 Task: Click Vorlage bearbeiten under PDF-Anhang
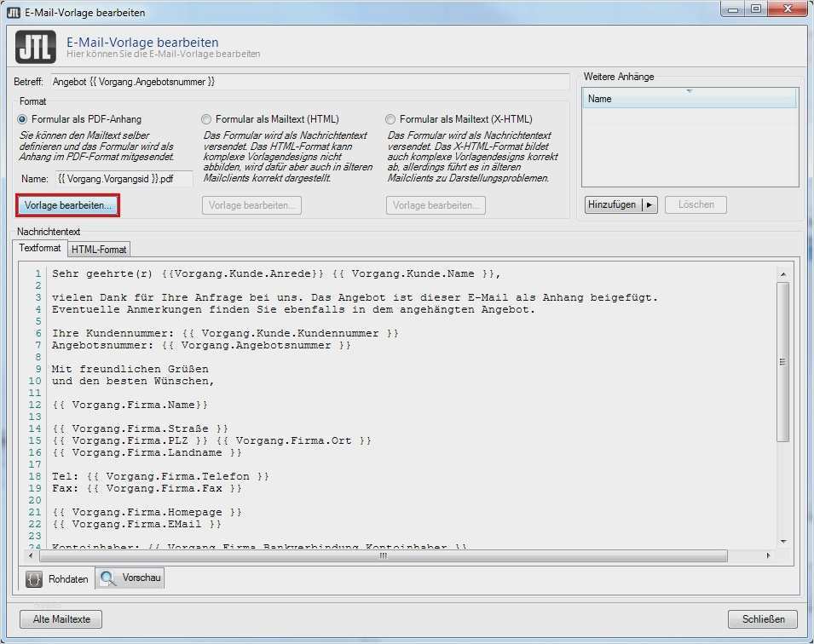pyautogui.click(x=68, y=205)
